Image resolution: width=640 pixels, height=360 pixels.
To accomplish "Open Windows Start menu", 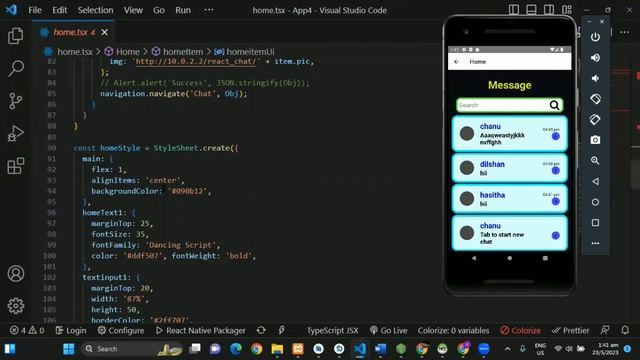I will coord(69,349).
